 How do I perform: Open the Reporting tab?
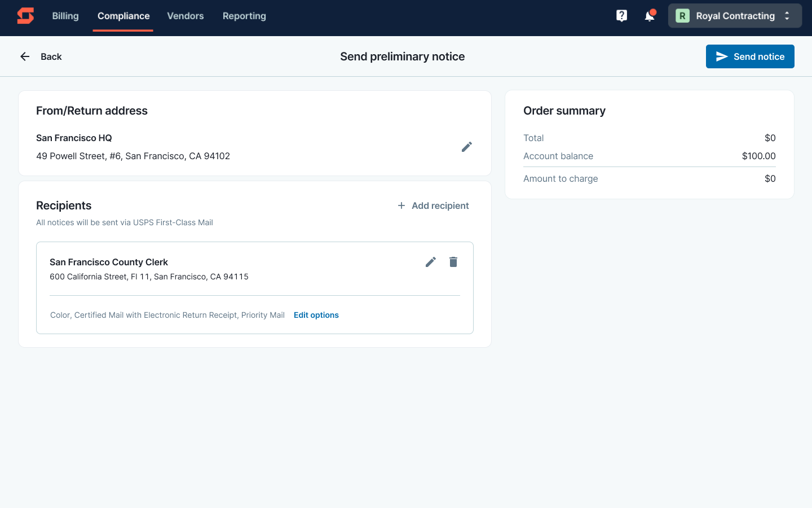[x=244, y=16]
